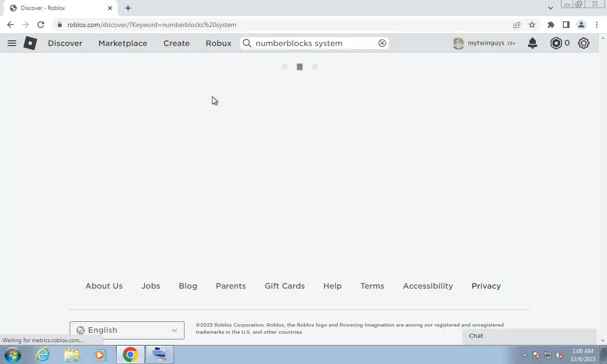Clear the search text with the X icon
The width and height of the screenshot is (607, 364).
pos(382,43)
